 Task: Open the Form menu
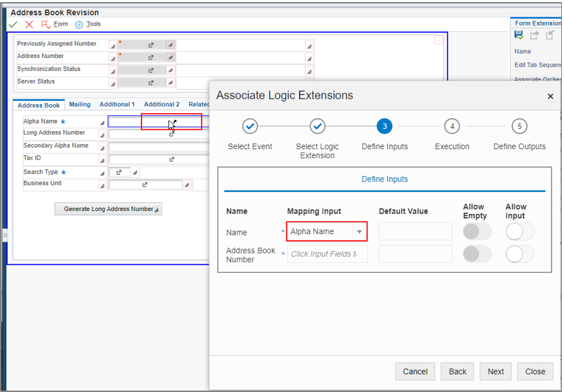pos(61,24)
